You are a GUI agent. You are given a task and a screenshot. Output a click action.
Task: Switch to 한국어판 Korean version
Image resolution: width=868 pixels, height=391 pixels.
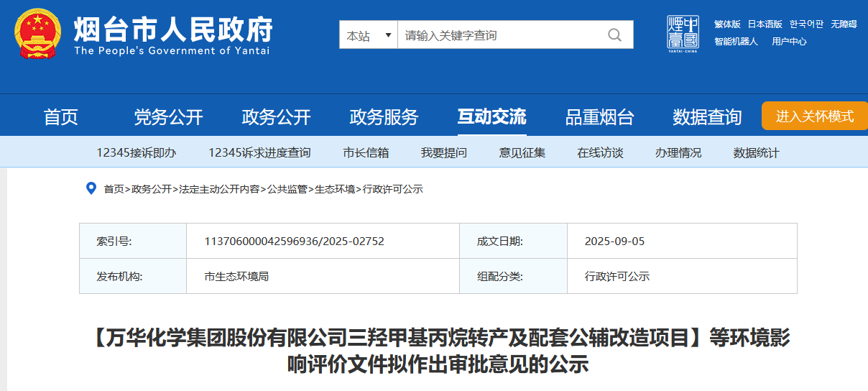[806, 24]
